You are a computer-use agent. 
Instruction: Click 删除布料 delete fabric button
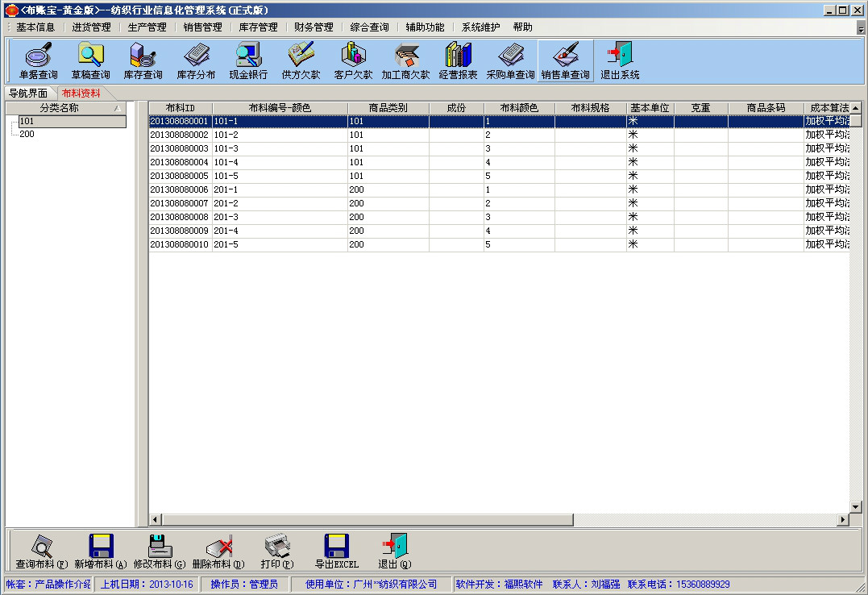pos(218,551)
